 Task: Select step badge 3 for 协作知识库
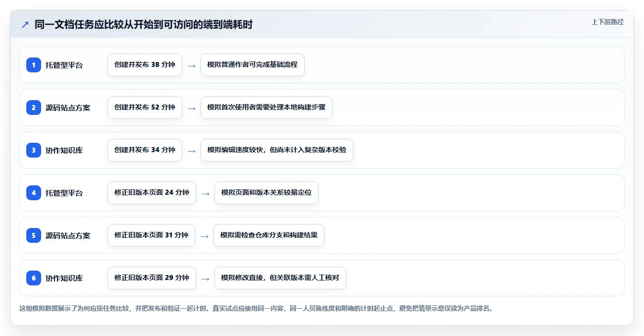tap(34, 150)
